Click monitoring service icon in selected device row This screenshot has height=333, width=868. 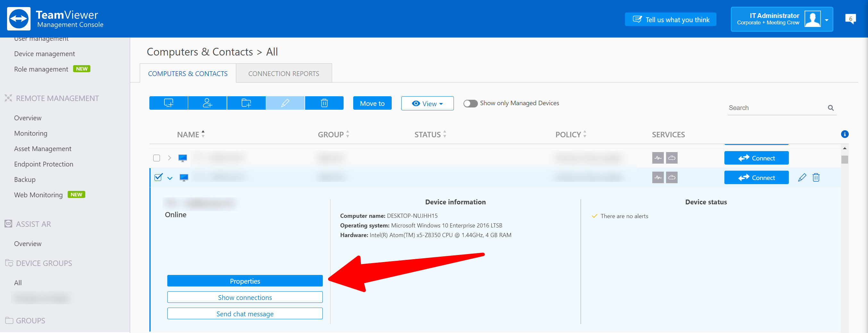point(658,177)
